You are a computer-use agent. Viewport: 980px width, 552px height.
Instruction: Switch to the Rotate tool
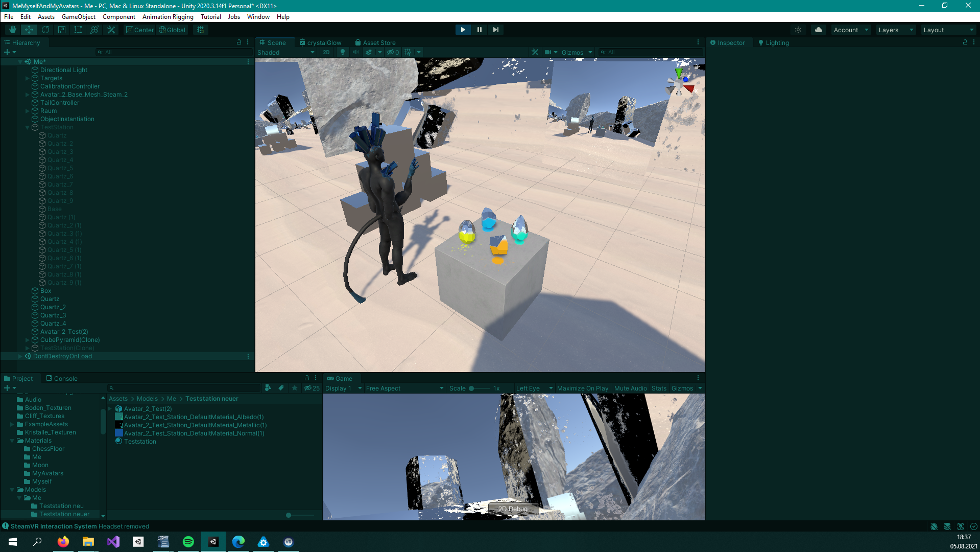(x=45, y=29)
